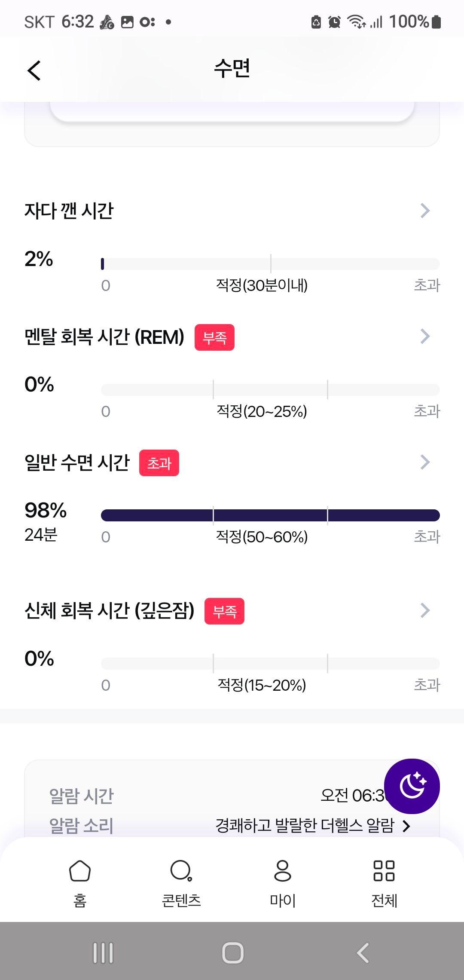The width and height of the screenshot is (464, 980).
Task: Expand 멘탈 회복 시간 (REM) chevron
Action: pyautogui.click(x=425, y=337)
